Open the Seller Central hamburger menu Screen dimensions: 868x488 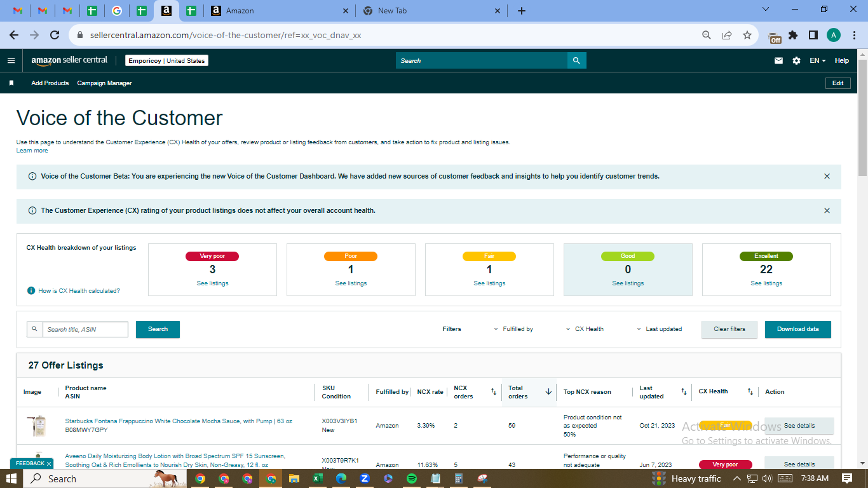pyautogui.click(x=11, y=61)
